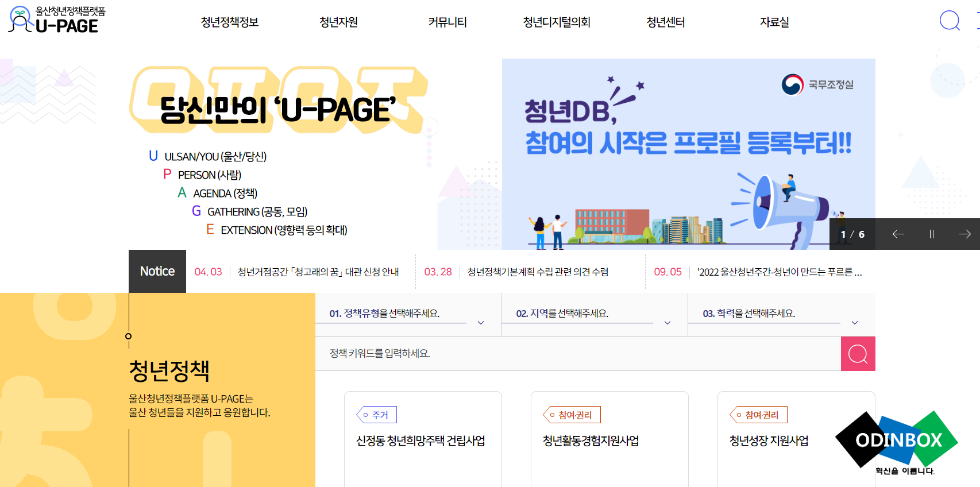Screen dimensions: 980x487
Task: Click notice date 03. 28
Action: click(x=438, y=272)
